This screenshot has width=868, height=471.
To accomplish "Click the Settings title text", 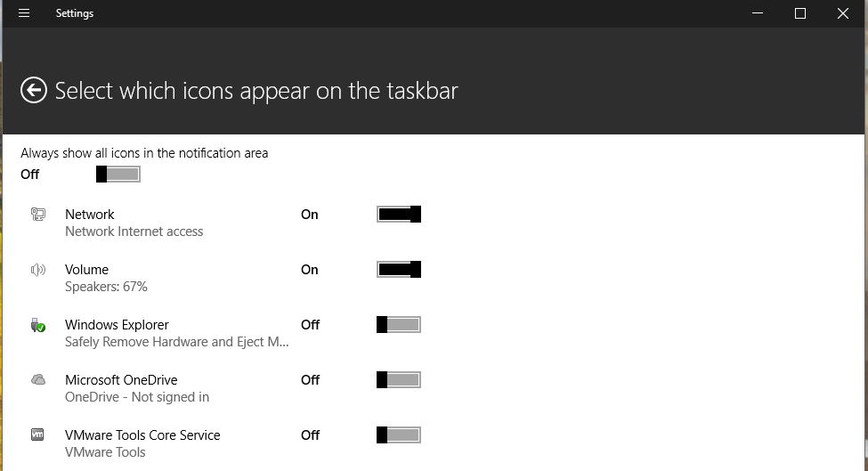I will pos(75,13).
